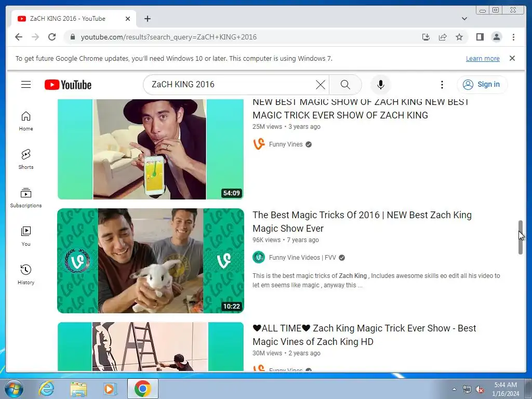
Task: Submit search with magnifier button
Action: (x=345, y=85)
